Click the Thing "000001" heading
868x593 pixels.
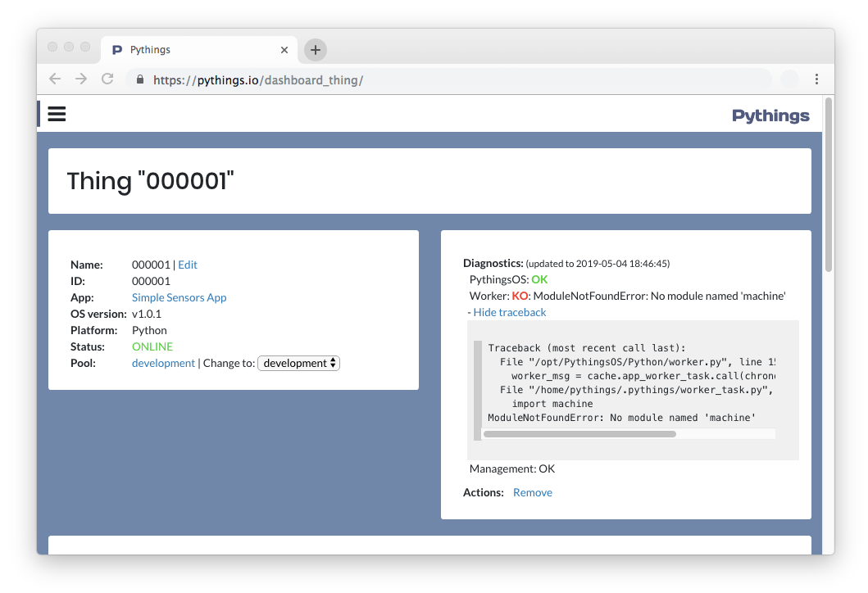pos(151,181)
